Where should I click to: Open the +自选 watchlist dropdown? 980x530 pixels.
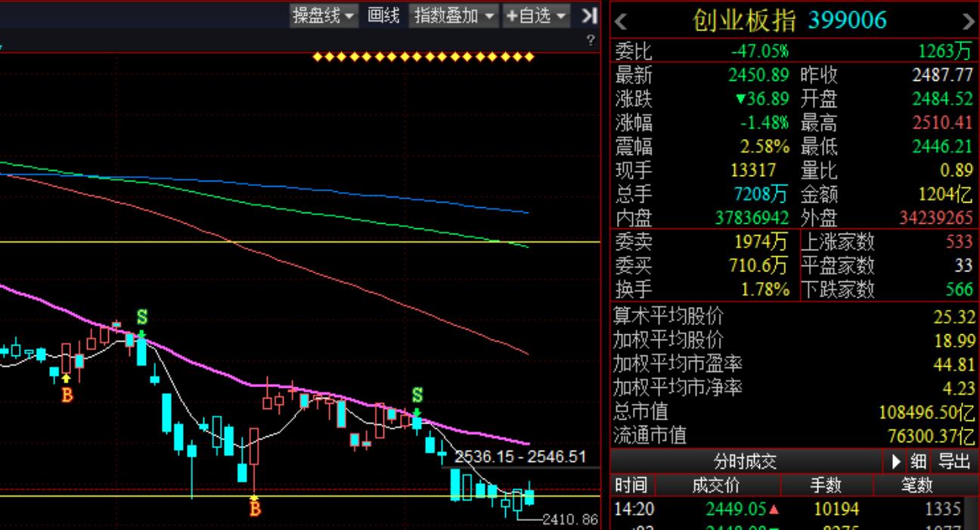pyautogui.click(x=536, y=16)
